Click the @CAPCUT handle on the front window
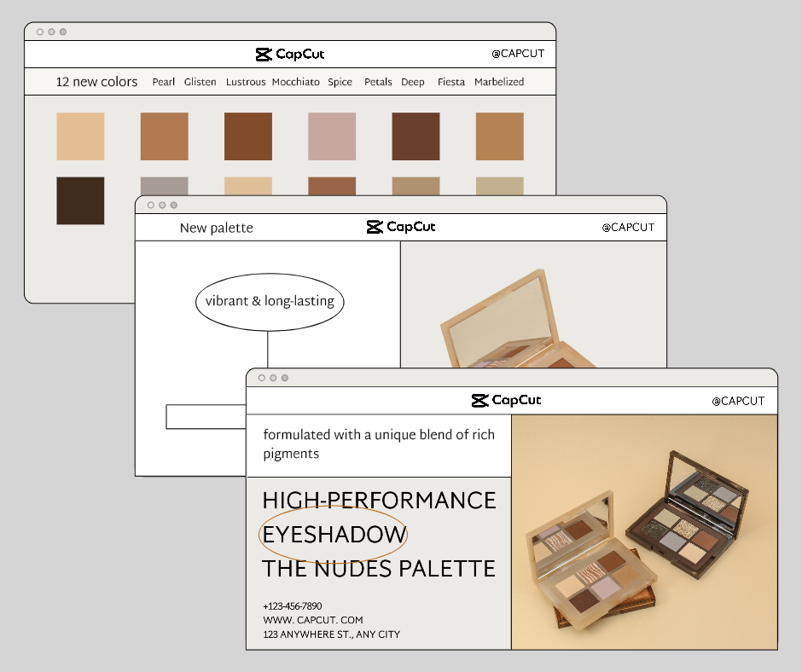This screenshot has width=802, height=672. pyautogui.click(x=737, y=400)
